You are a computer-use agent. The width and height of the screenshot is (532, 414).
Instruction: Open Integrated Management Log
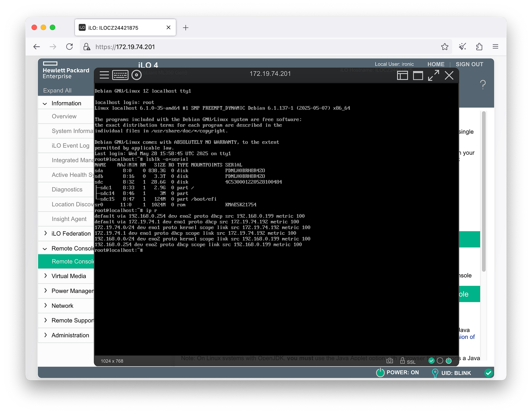point(66,160)
